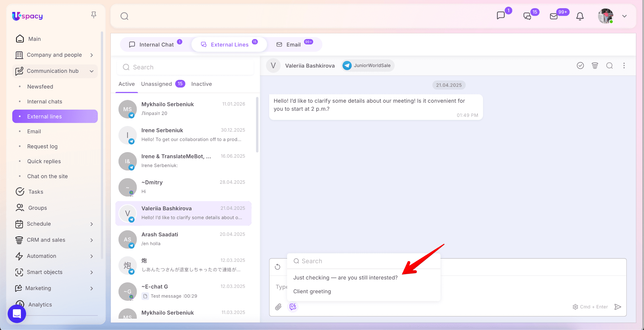644x330 pixels.
Task: Open the CRM stack icon in the chat header
Action: coord(595,65)
